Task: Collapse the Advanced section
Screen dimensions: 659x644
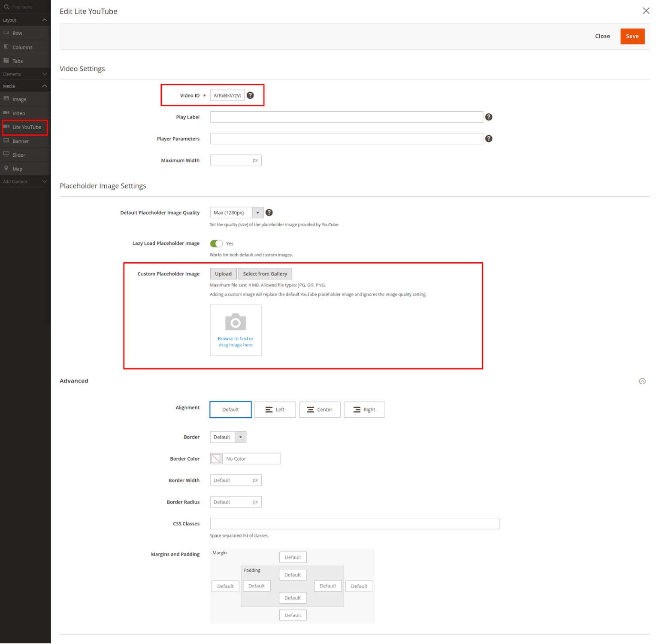Action: click(642, 381)
